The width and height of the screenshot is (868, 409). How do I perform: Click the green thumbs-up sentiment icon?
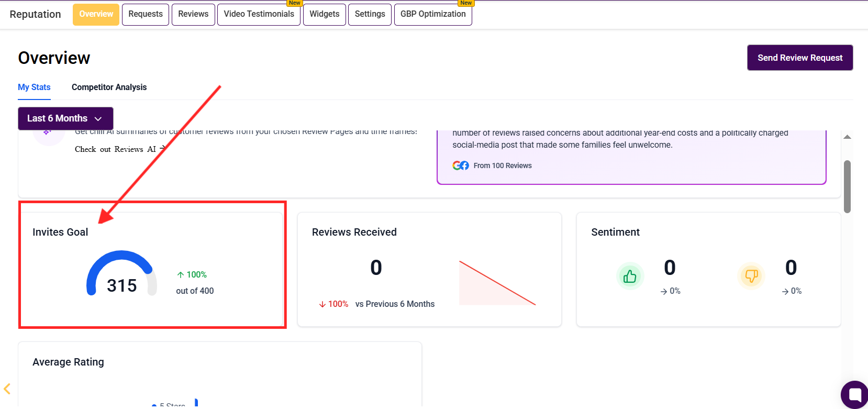coord(630,276)
